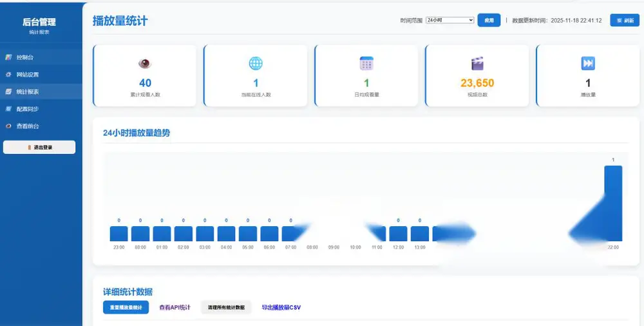
Task: Click the 播放量统计 page heading
Action: [120, 21]
